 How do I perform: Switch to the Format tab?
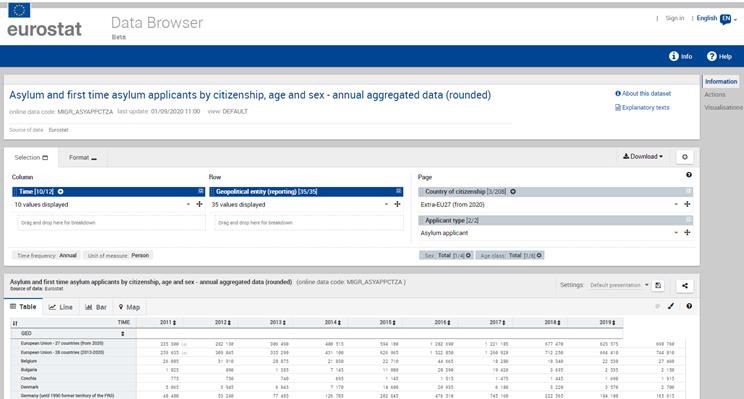[83, 158]
